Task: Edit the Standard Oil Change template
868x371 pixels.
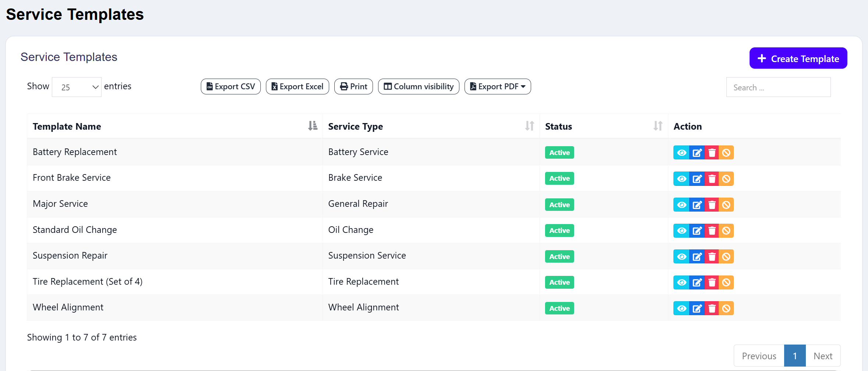Action: pyautogui.click(x=697, y=231)
